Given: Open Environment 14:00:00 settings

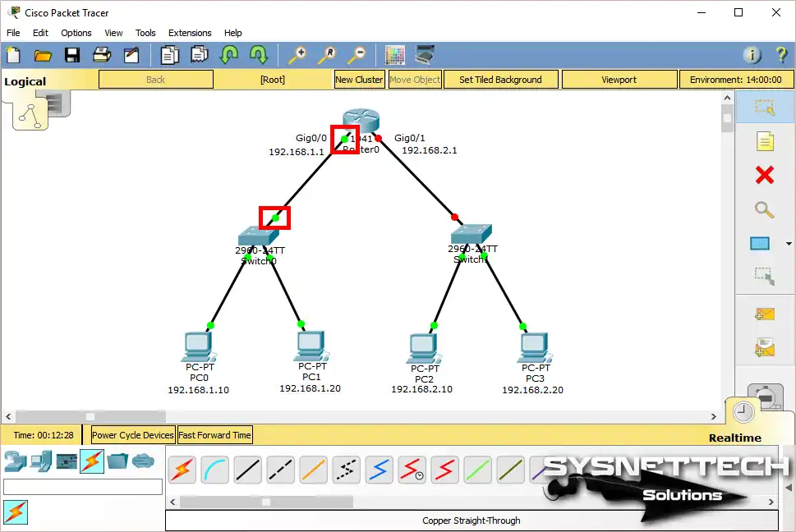Looking at the screenshot, I should tap(736, 80).
